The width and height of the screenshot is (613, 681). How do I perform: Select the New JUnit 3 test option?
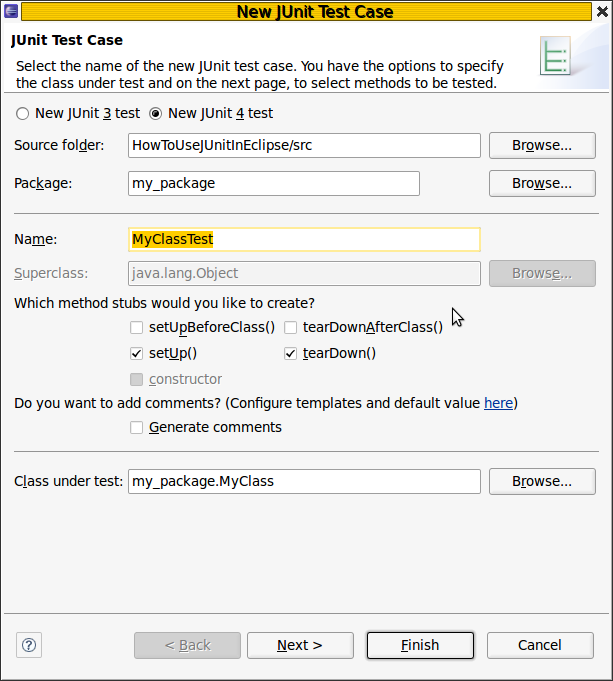(x=23, y=114)
